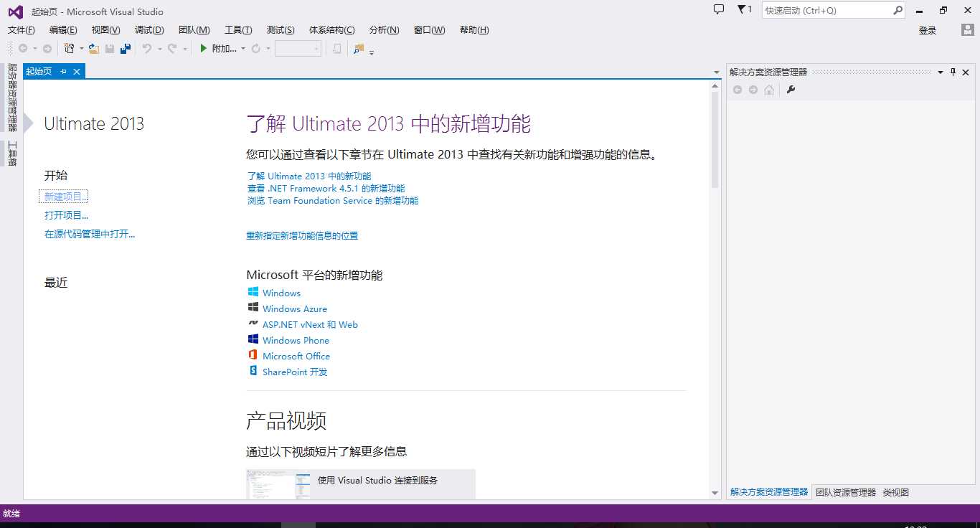
Task: Click the start page scrollbar down arrow
Action: pos(715,493)
